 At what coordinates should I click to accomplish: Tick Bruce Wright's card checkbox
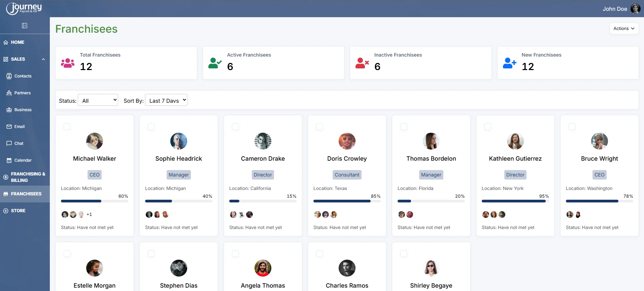coord(572,127)
